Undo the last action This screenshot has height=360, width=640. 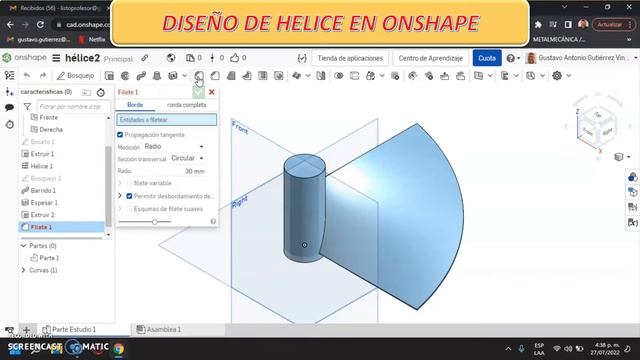click(x=27, y=76)
